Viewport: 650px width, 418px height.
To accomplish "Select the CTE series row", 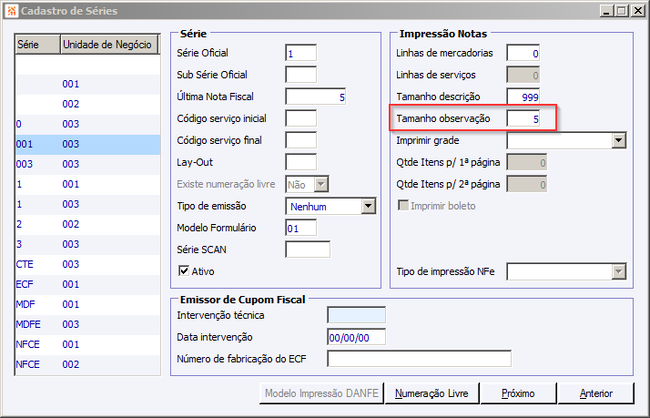I will (87, 265).
